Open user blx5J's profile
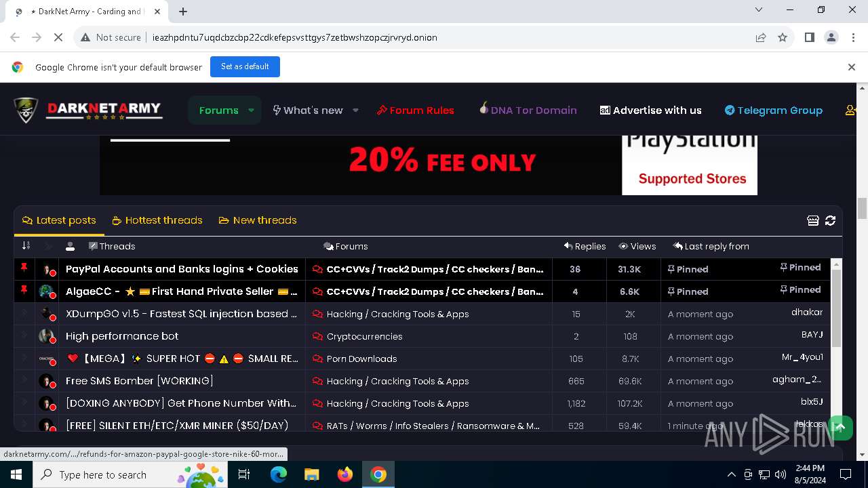The image size is (868, 488). [812, 402]
